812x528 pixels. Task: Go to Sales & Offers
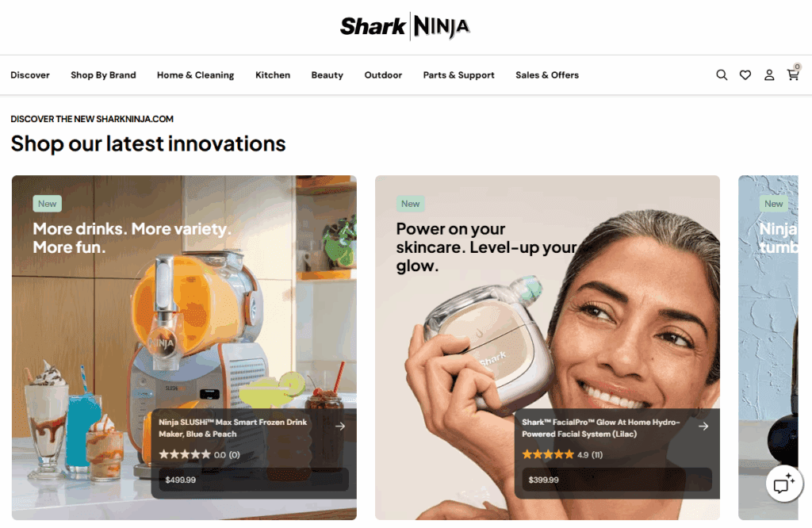tap(547, 75)
